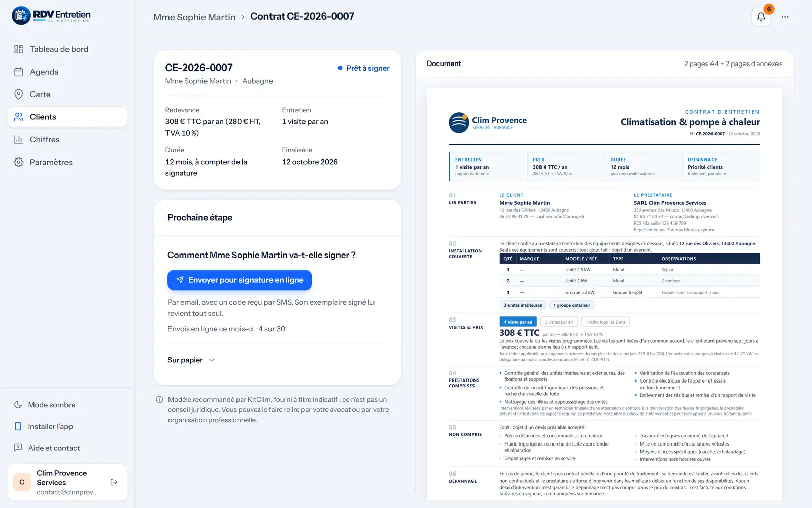Screen dimensions: 812x508
Task: Select the 2 visites par an option
Action: 559,322
